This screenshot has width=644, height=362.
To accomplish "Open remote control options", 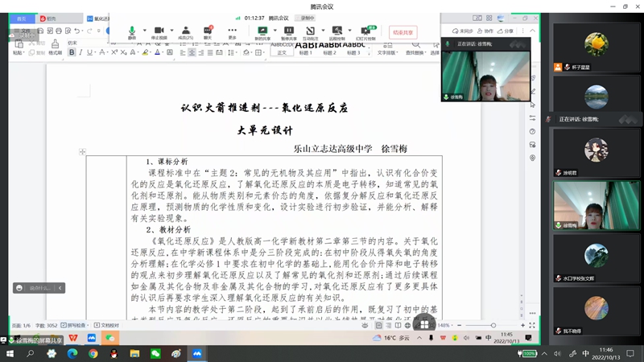I will [x=336, y=31].
